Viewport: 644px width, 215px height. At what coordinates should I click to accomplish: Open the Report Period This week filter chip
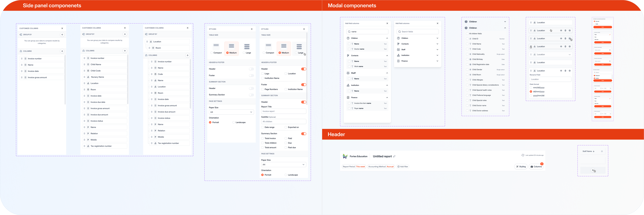[354, 167]
